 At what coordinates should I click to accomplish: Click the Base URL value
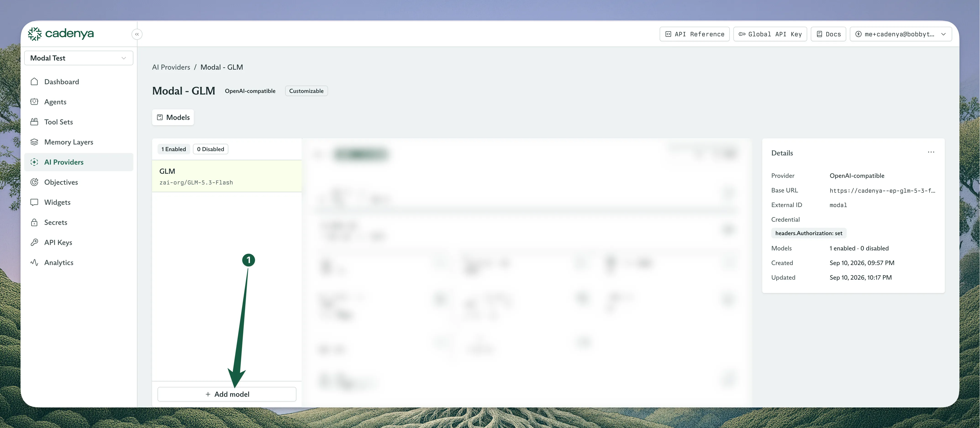coord(882,191)
